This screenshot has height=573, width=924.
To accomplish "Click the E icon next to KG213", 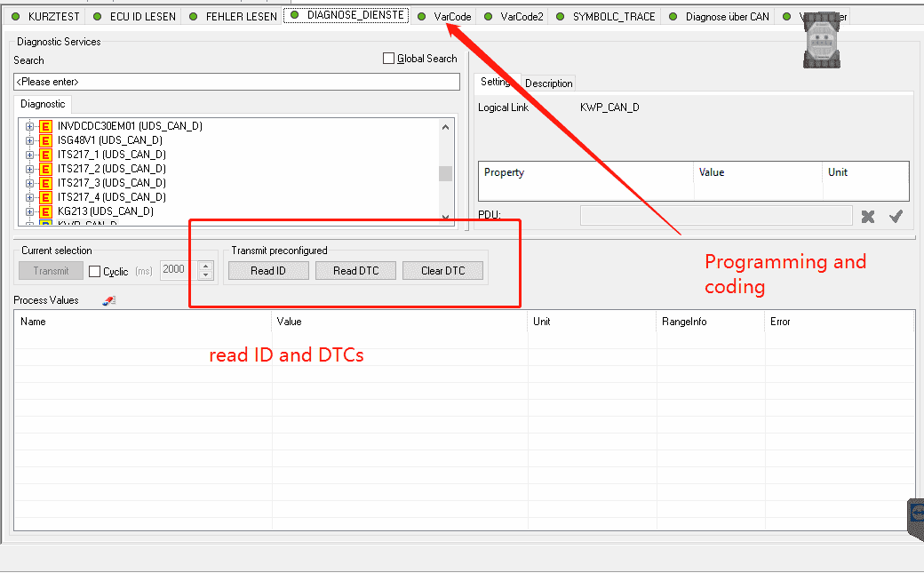I will (45, 211).
